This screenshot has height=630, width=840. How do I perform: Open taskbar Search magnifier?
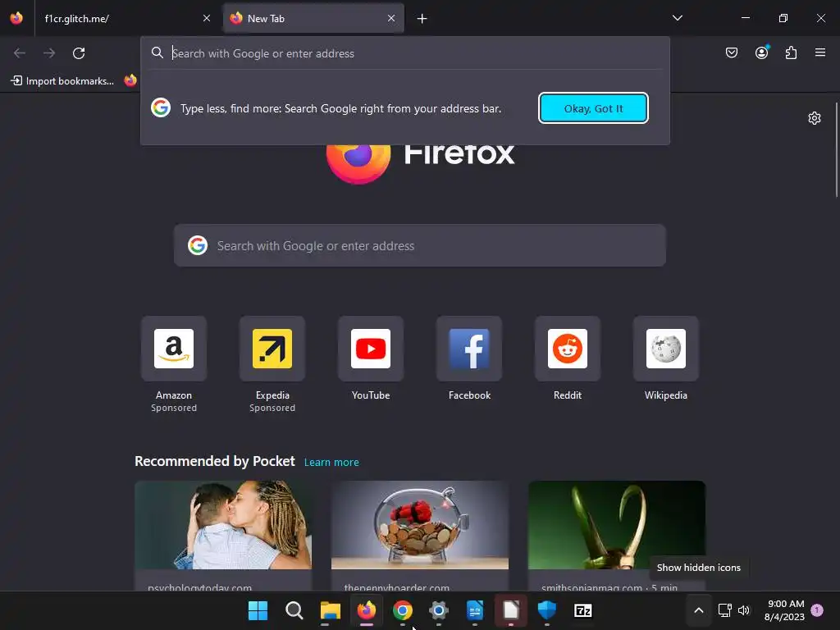click(294, 610)
